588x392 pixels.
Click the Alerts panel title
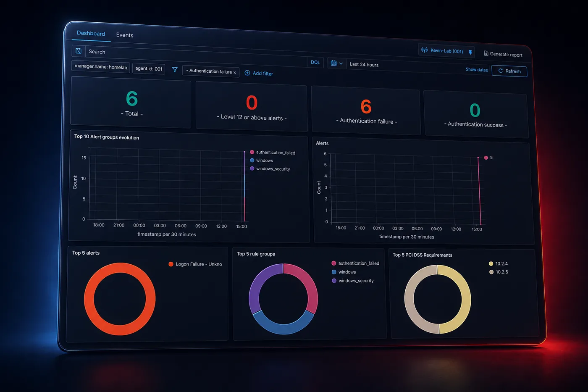pos(322,143)
